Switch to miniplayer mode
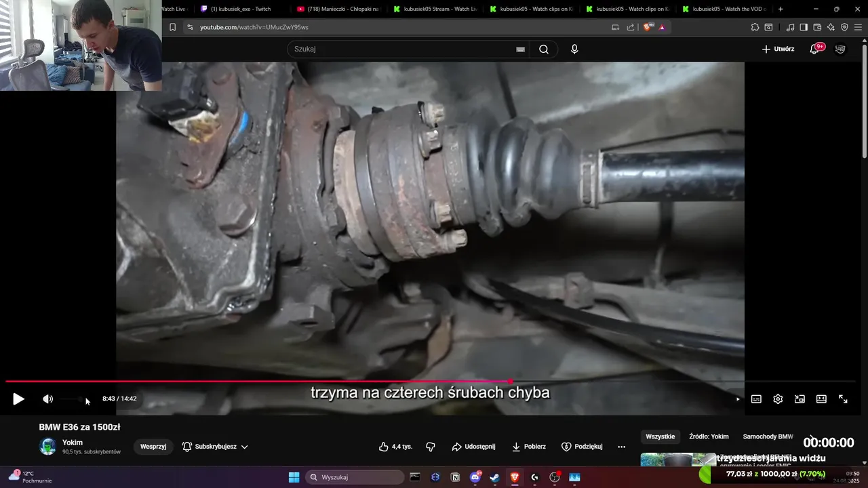Image resolution: width=868 pixels, height=488 pixels. tap(800, 399)
